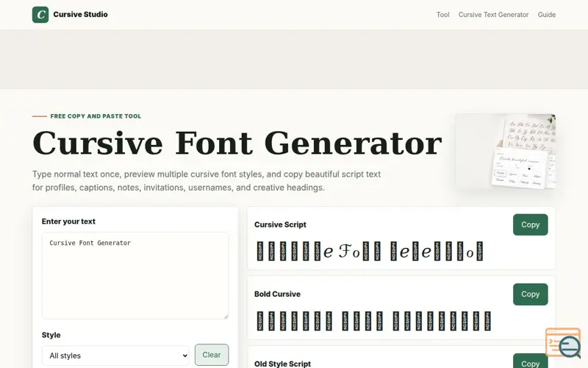Click the Cursive Studio logo icon
This screenshot has height=368, width=588.
click(40, 15)
